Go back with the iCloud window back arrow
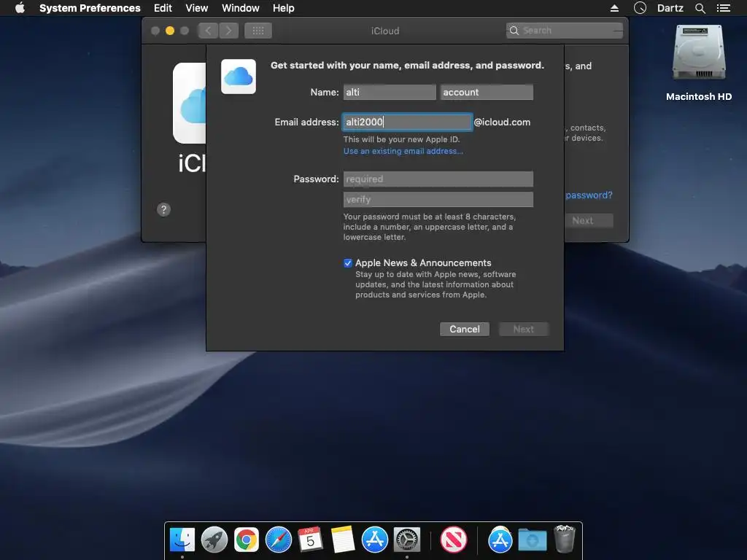 208,31
